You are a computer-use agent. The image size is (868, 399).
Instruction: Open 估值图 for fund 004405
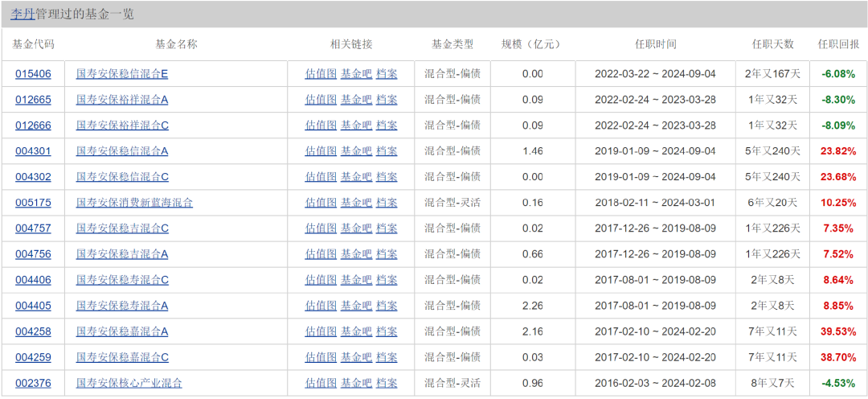pos(321,306)
